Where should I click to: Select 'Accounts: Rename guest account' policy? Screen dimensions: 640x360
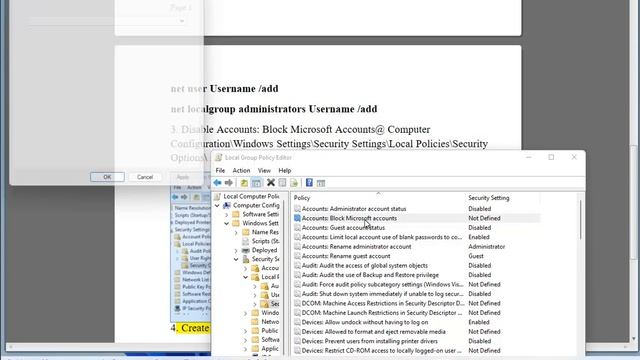pos(346,256)
